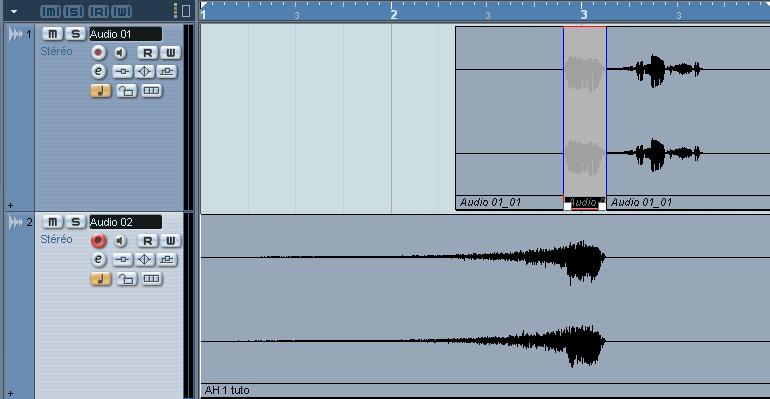
Task: Lock the Audio 02 track
Action: point(126,279)
